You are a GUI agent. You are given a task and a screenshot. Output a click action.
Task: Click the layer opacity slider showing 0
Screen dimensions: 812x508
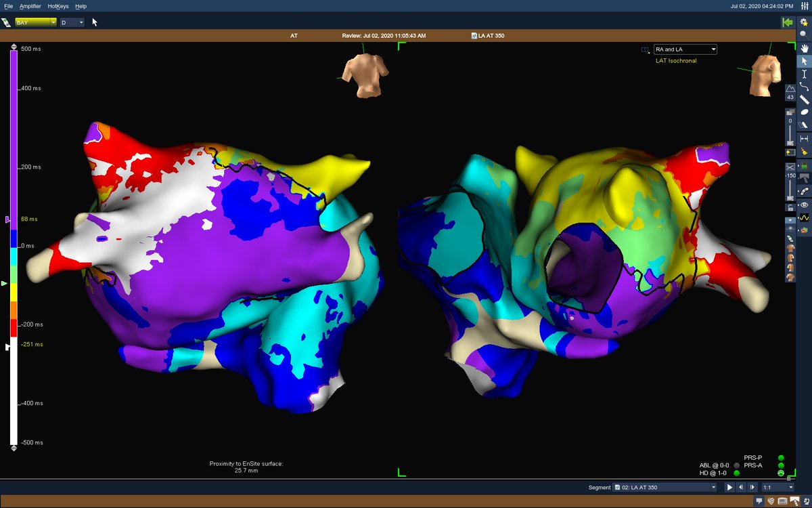pyautogui.click(x=790, y=135)
